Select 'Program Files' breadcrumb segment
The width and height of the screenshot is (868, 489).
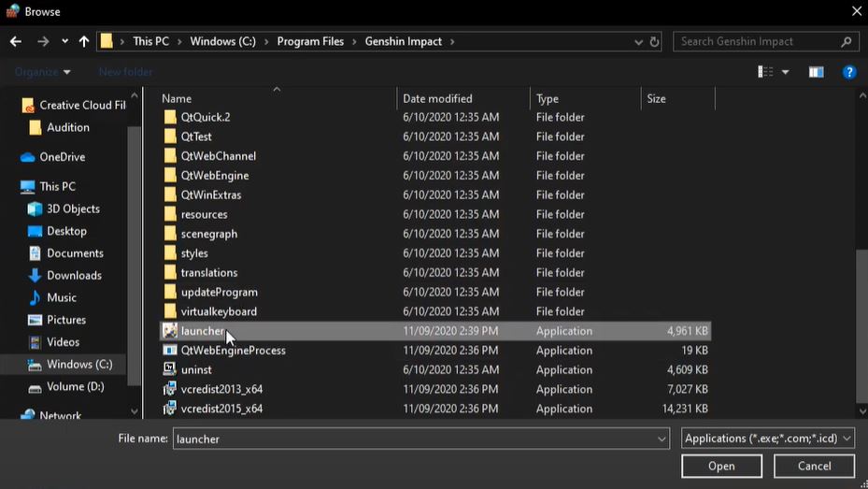click(x=310, y=41)
